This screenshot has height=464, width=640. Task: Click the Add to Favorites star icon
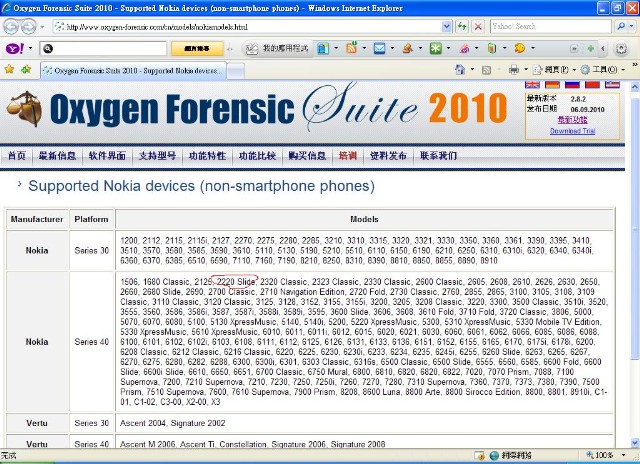pos(26,69)
